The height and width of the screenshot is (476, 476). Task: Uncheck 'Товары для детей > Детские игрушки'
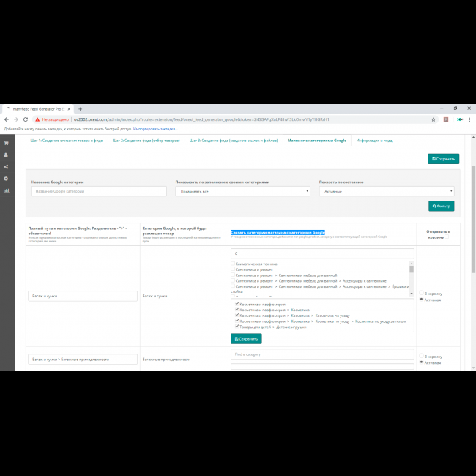tap(237, 327)
